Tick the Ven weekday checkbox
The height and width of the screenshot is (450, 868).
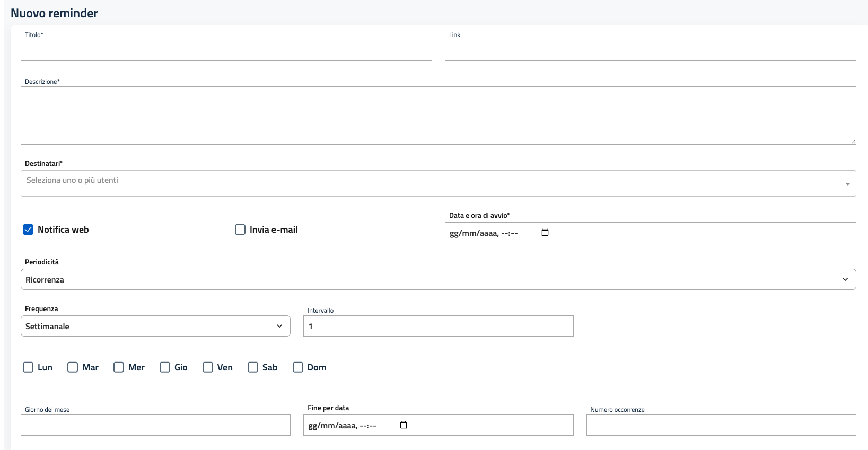(x=208, y=367)
